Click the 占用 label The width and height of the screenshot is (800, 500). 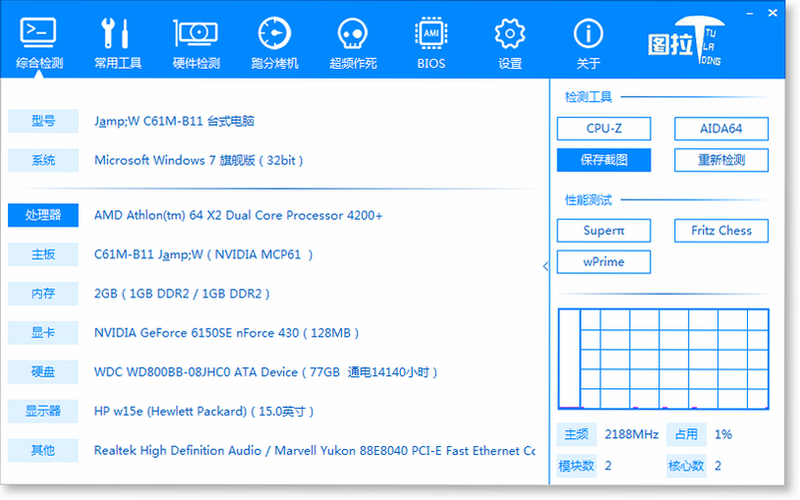pyautogui.click(x=686, y=434)
